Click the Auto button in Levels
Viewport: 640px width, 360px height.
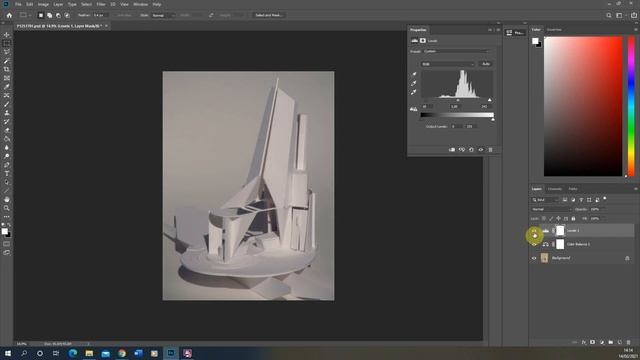click(x=486, y=64)
